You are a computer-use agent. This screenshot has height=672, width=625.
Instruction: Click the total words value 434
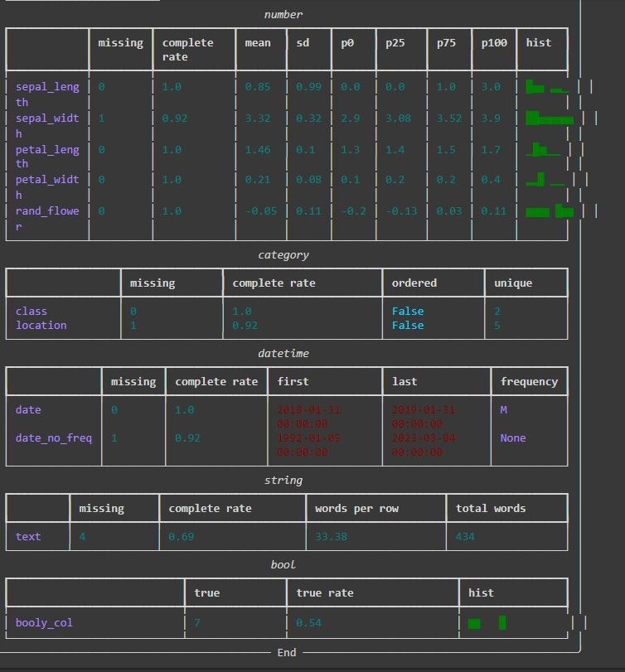[x=465, y=537]
